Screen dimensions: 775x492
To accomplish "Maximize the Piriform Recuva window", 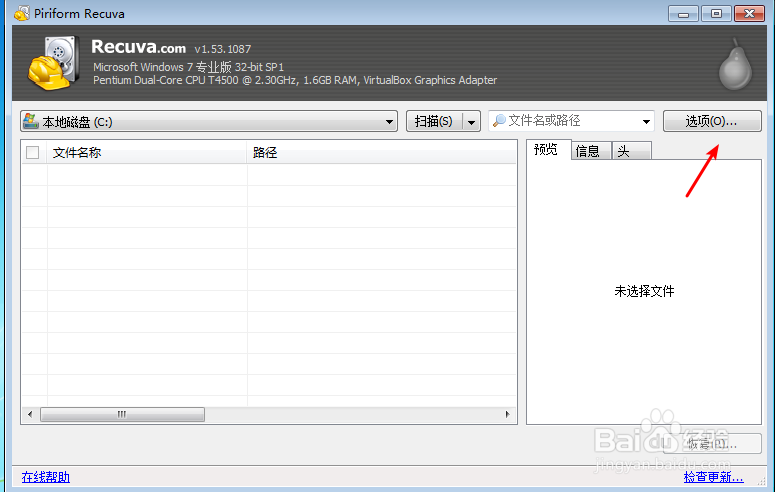I will pos(716,13).
